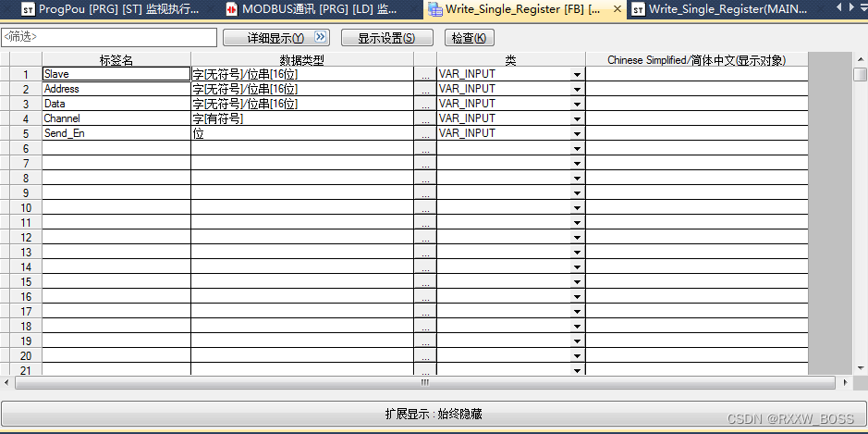The image size is (868, 434).
Task: Click the 显示设置(S) button
Action: [x=386, y=38]
